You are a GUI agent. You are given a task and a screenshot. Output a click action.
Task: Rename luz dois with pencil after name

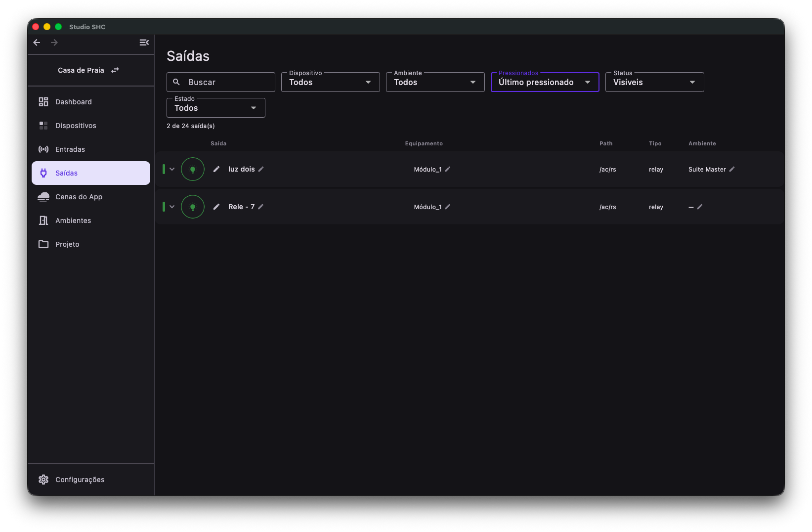tap(261, 169)
